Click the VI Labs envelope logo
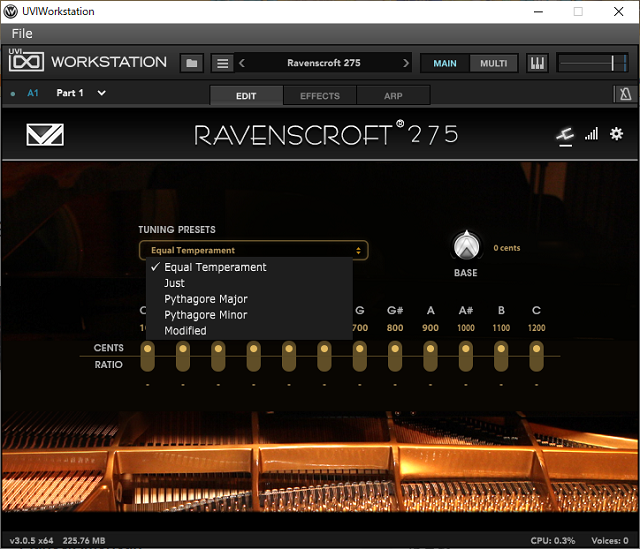This screenshot has width=640, height=549. pos(45,134)
